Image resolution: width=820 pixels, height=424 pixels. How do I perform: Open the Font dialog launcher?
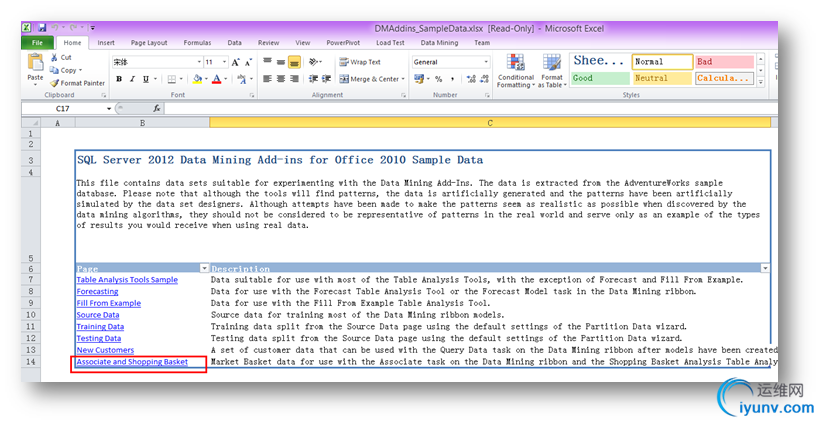click(252, 95)
